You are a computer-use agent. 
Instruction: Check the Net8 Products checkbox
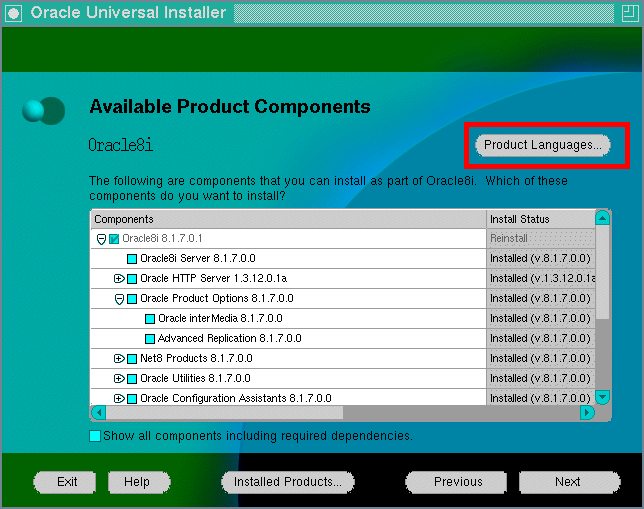(132, 359)
